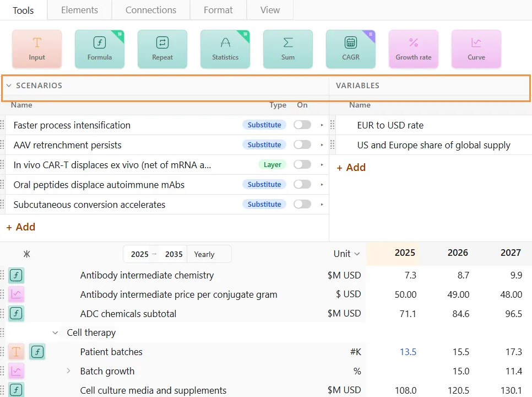Expand Faster process intensification details arrow
The width and height of the screenshot is (532, 397).
pyautogui.click(x=322, y=125)
